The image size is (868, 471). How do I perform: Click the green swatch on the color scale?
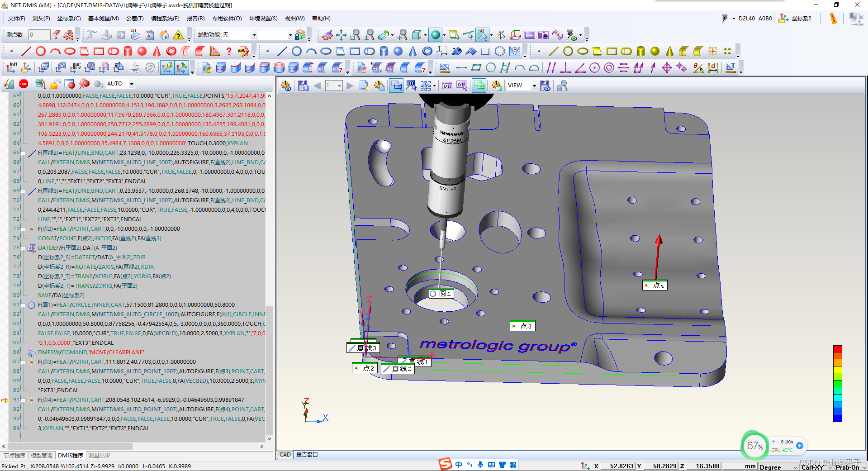(838, 384)
